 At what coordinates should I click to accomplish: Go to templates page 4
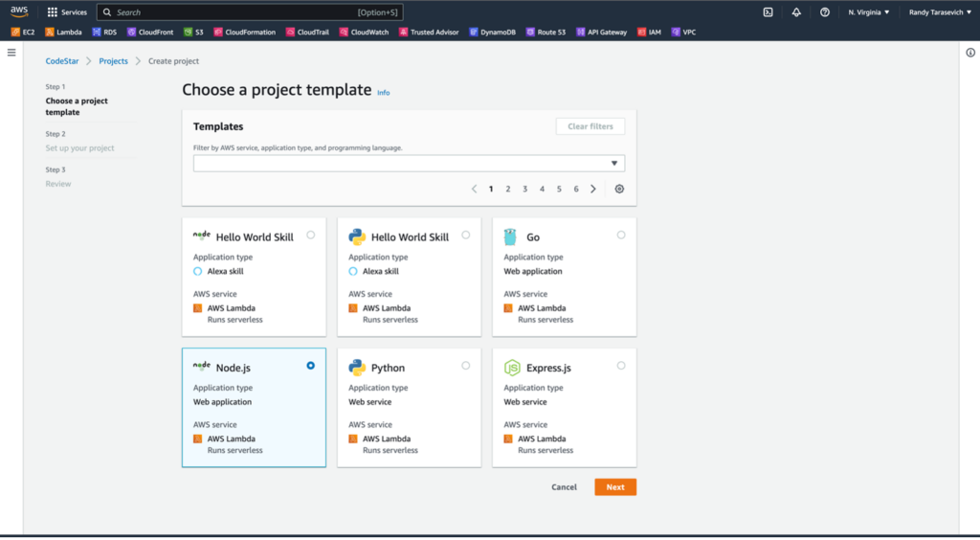click(x=542, y=189)
